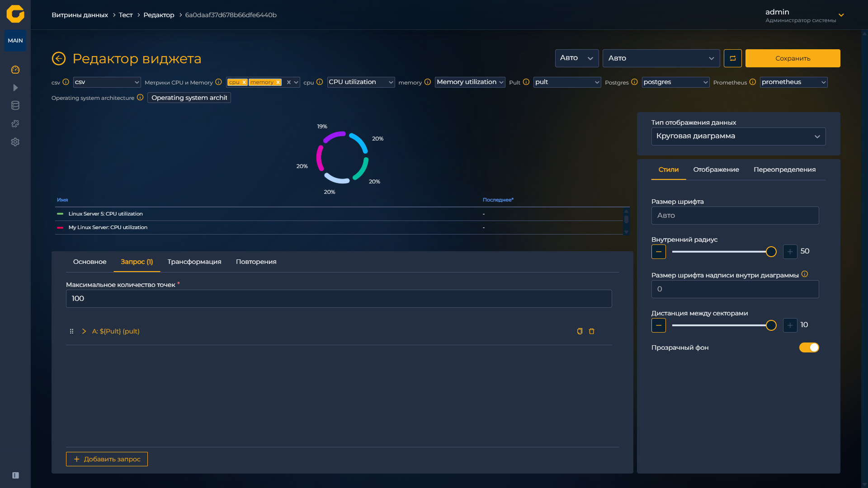Open Тест breadcrumb link
The height and width of the screenshot is (488, 868).
coord(126,15)
